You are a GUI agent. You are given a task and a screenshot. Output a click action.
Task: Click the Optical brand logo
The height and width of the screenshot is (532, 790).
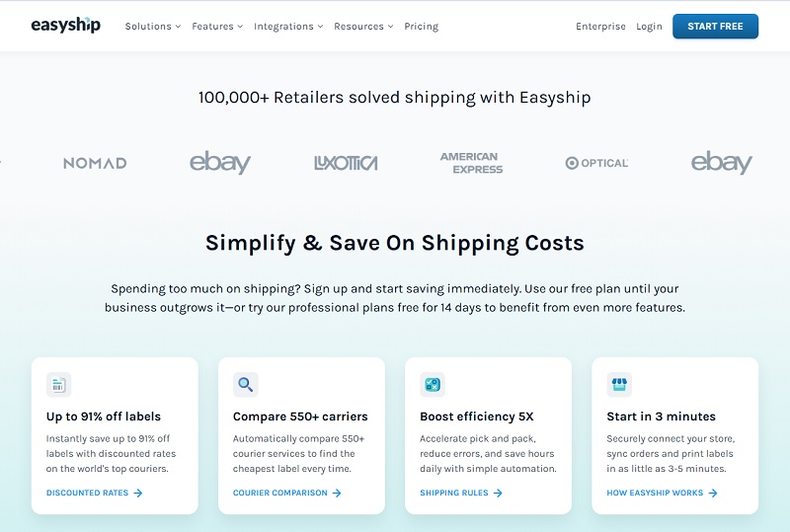(x=596, y=163)
